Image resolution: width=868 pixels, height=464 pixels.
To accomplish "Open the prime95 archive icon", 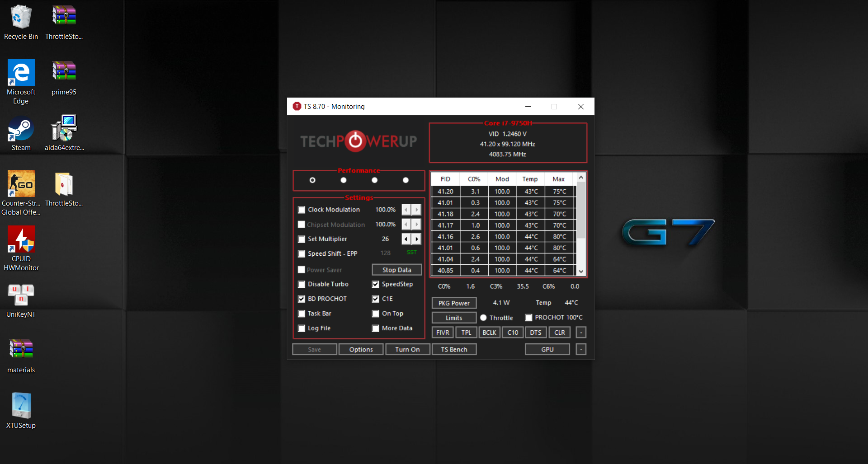I will (64, 78).
